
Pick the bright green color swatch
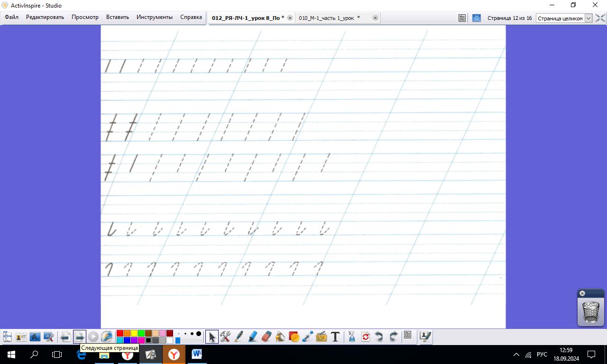(141, 334)
